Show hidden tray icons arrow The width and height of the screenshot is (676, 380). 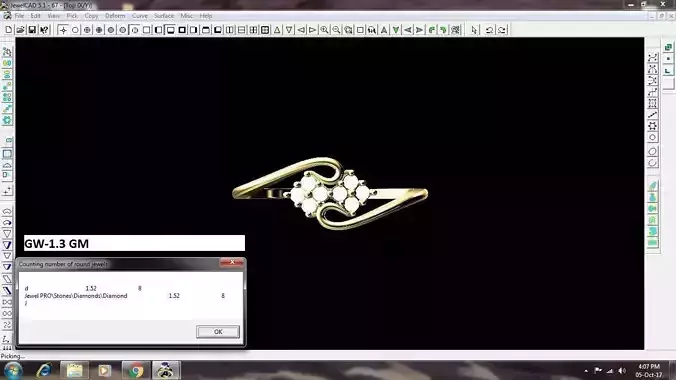pos(586,371)
